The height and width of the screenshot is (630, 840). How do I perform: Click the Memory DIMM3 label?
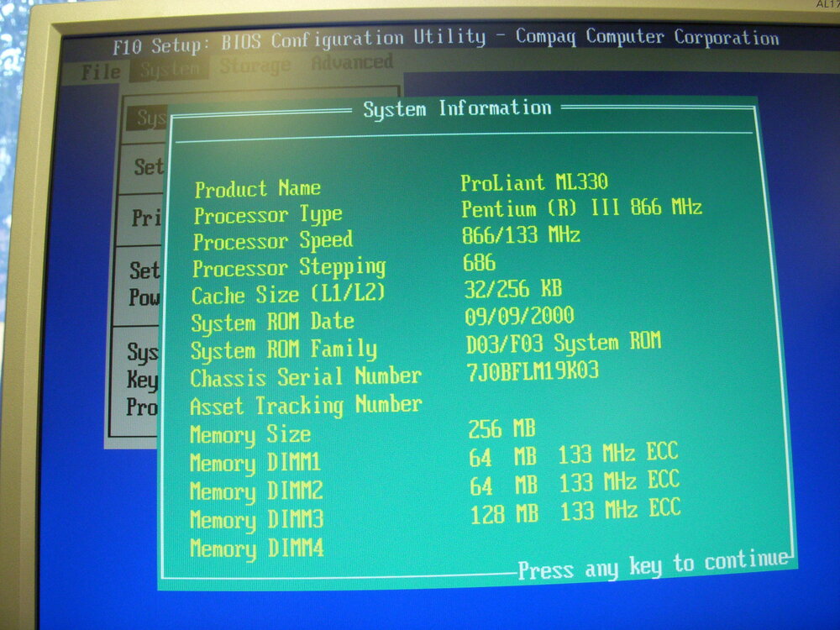click(256, 520)
